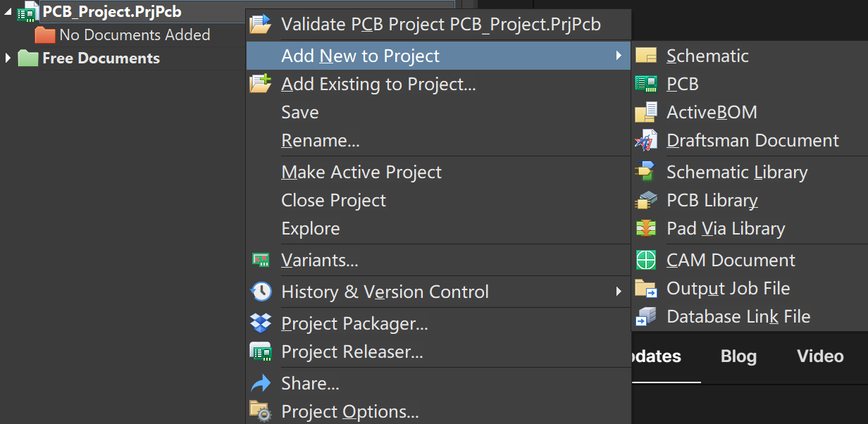The width and height of the screenshot is (868, 424).
Task: Expand the Free Documents tree node
Action: point(8,58)
